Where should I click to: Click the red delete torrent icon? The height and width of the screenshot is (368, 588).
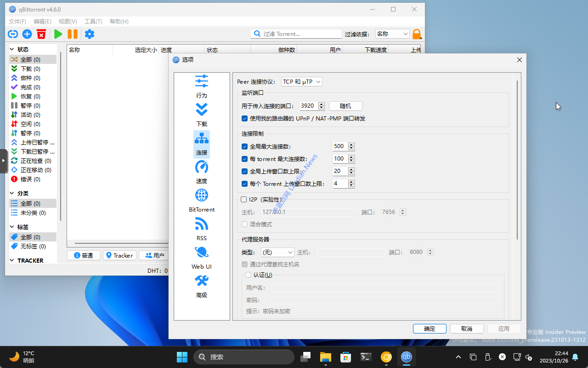tap(41, 34)
